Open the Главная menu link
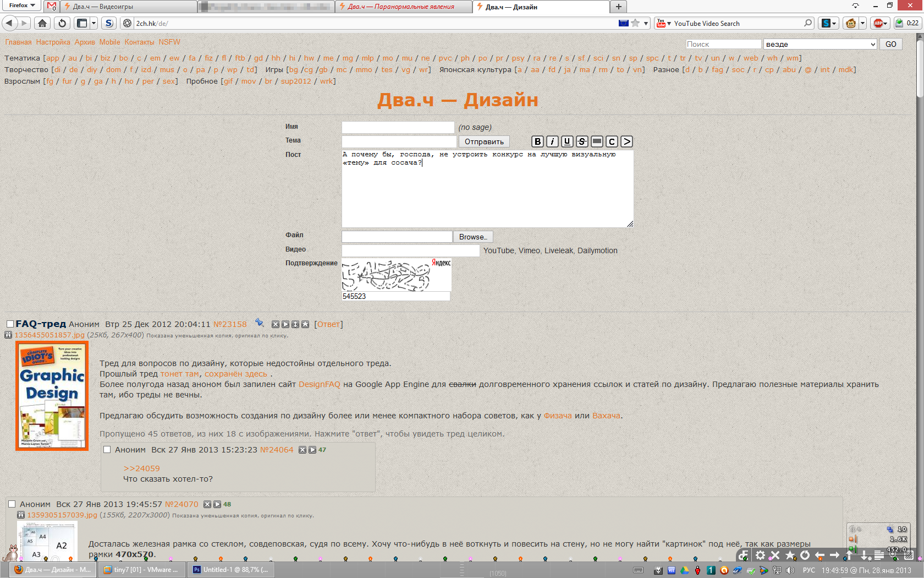This screenshot has width=924, height=578. pos(18,42)
